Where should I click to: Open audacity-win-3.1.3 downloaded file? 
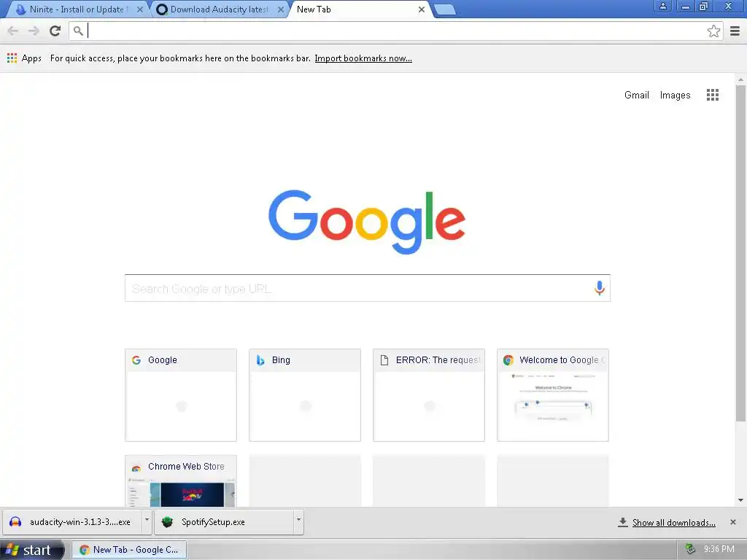(72, 522)
